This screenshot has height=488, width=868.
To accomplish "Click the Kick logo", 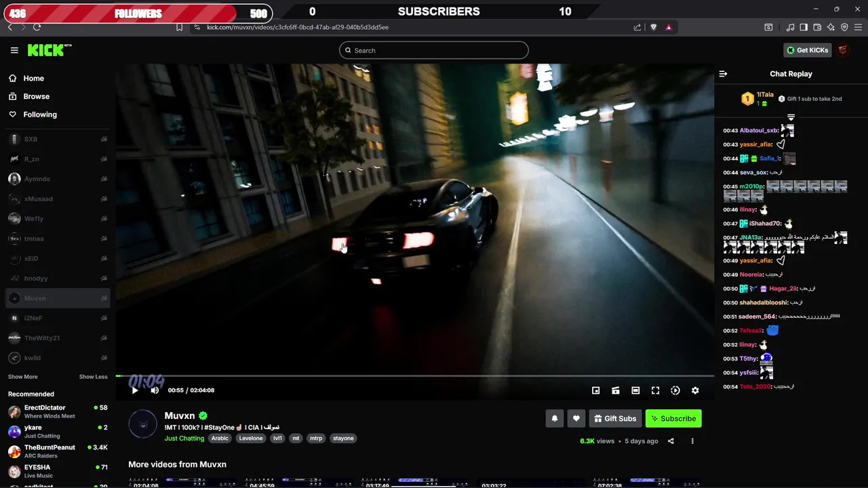I will pos(50,50).
